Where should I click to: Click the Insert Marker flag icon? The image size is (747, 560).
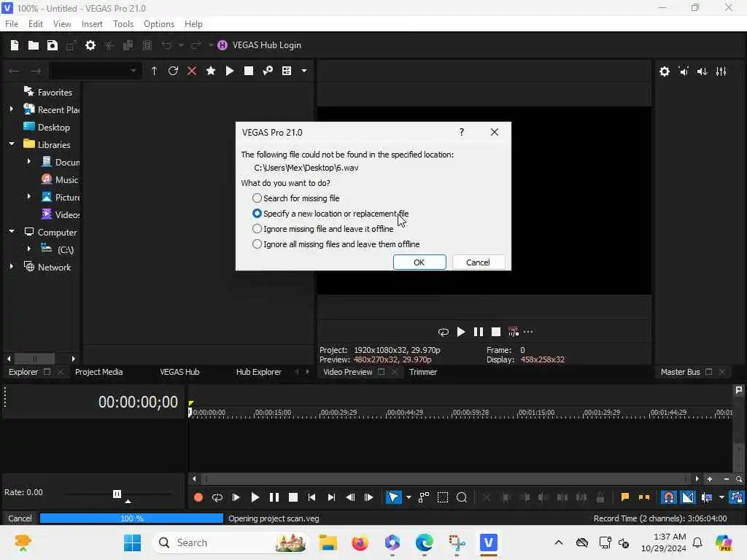point(624,497)
